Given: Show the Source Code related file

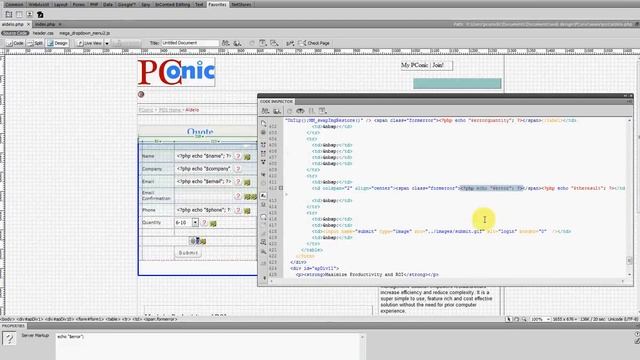Looking at the screenshot, I should 15,33.
